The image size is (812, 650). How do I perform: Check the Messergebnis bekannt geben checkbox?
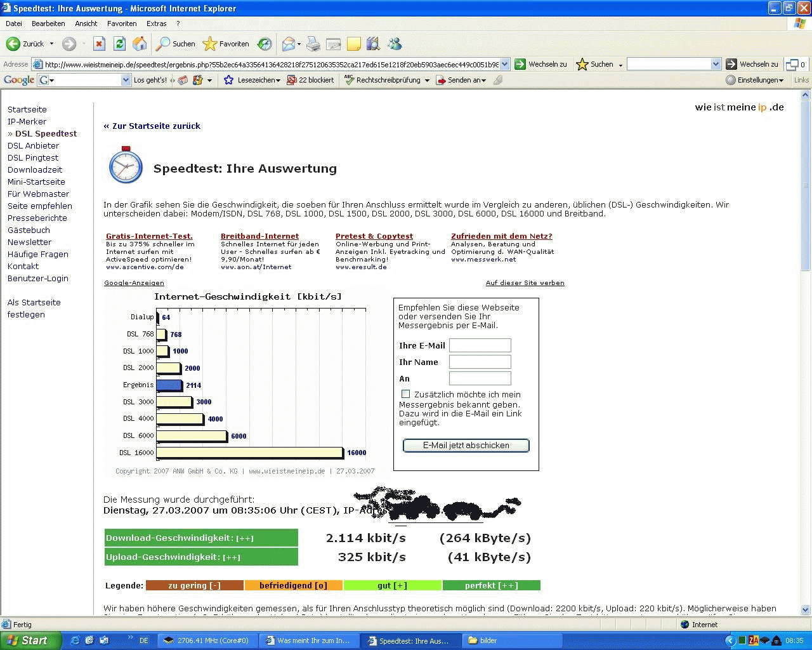coord(405,394)
